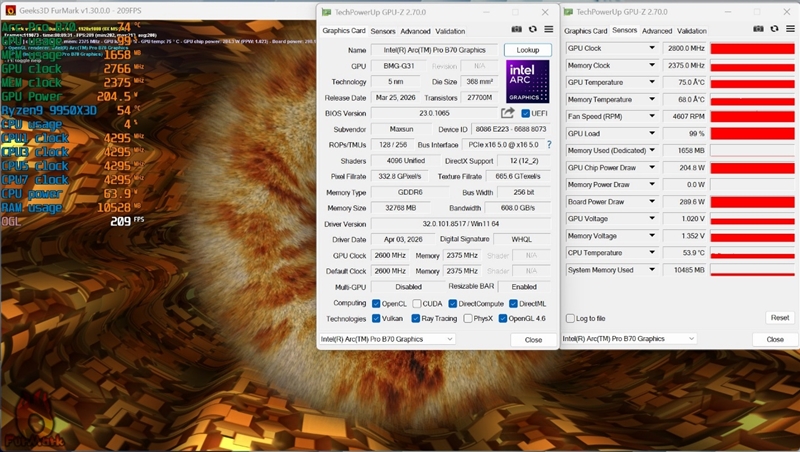Toggle the OpenCL checkbox
Viewport: 800px width, 452px height.
(x=376, y=304)
